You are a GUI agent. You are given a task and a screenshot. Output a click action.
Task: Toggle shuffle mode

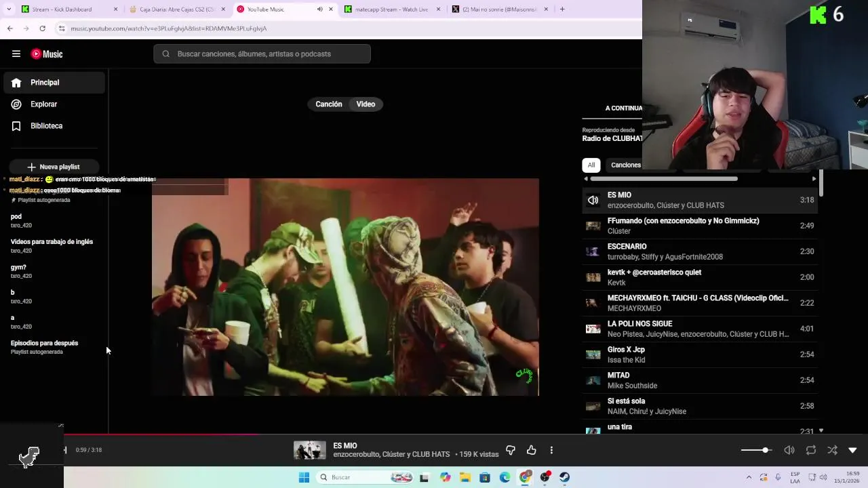click(832, 450)
